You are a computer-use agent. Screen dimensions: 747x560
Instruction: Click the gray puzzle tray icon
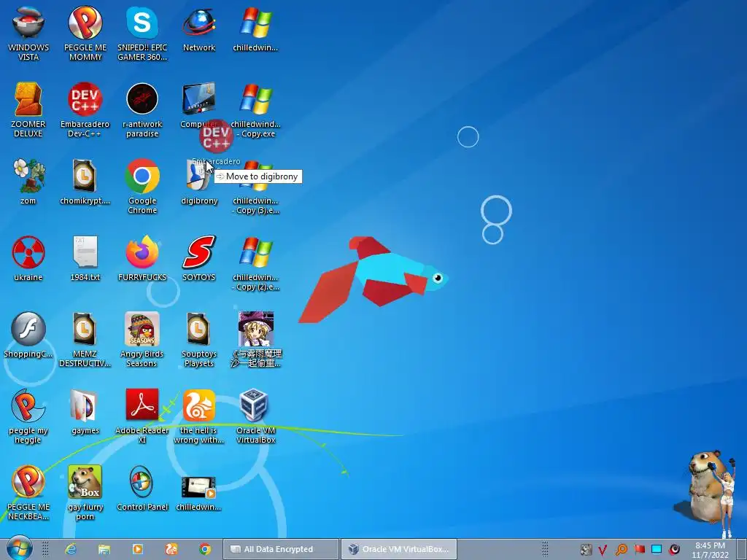pyautogui.click(x=586, y=550)
